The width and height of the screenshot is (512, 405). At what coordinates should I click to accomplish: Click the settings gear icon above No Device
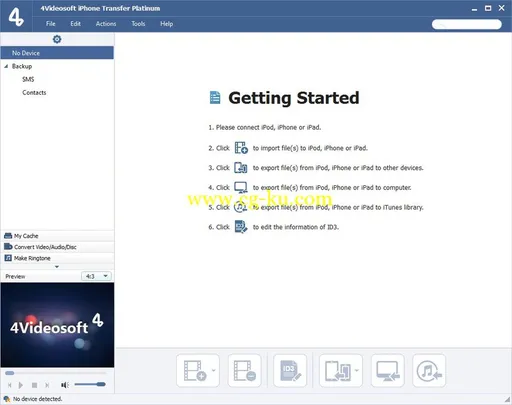[57, 39]
